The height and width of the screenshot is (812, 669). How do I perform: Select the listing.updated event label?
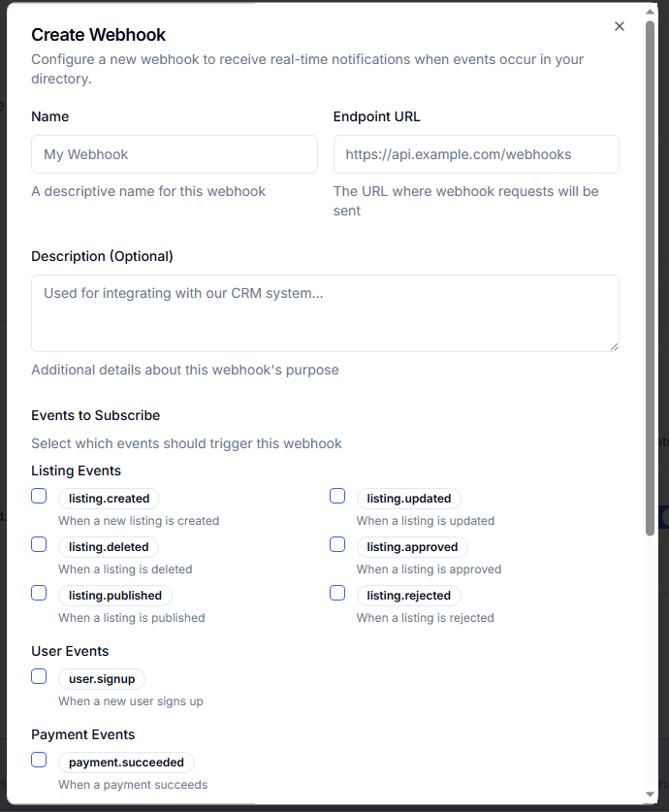point(408,498)
